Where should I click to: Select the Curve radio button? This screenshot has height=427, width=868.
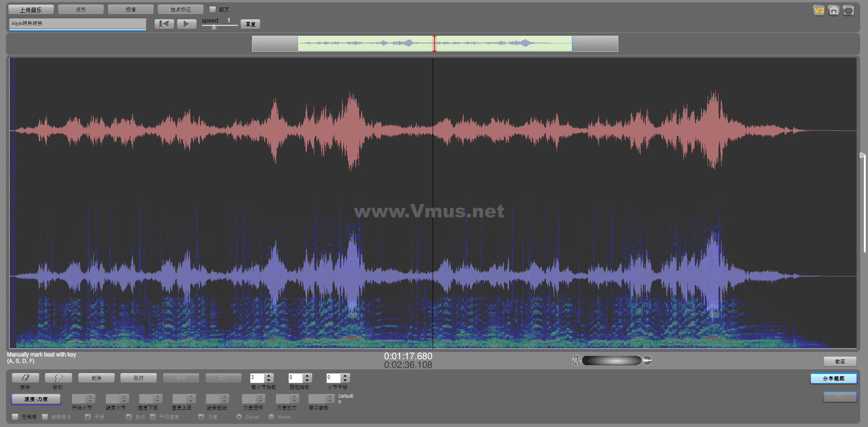tap(239, 416)
